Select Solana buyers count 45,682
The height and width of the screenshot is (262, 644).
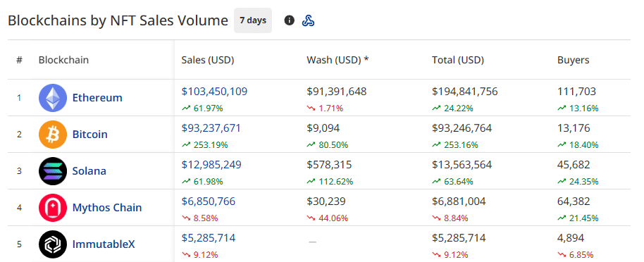tap(574, 164)
